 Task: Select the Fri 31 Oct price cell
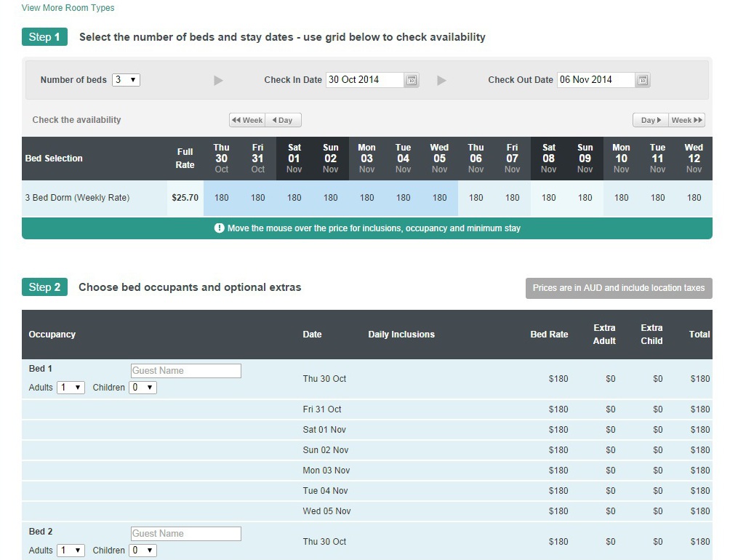(258, 198)
